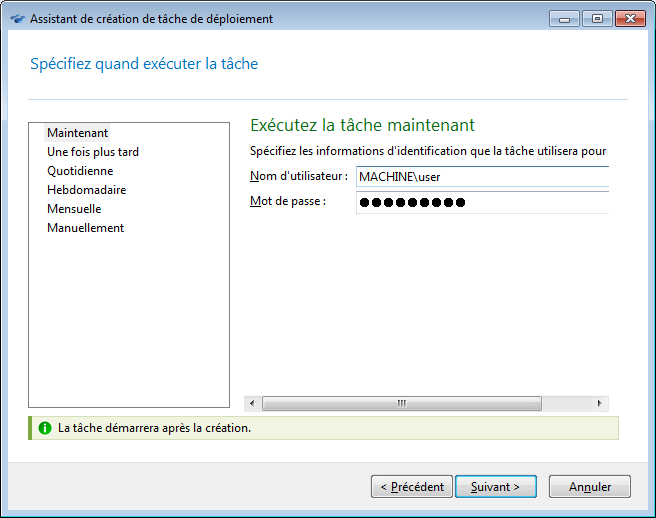Pick the Manuellement schedule option

tap(85, 228)
